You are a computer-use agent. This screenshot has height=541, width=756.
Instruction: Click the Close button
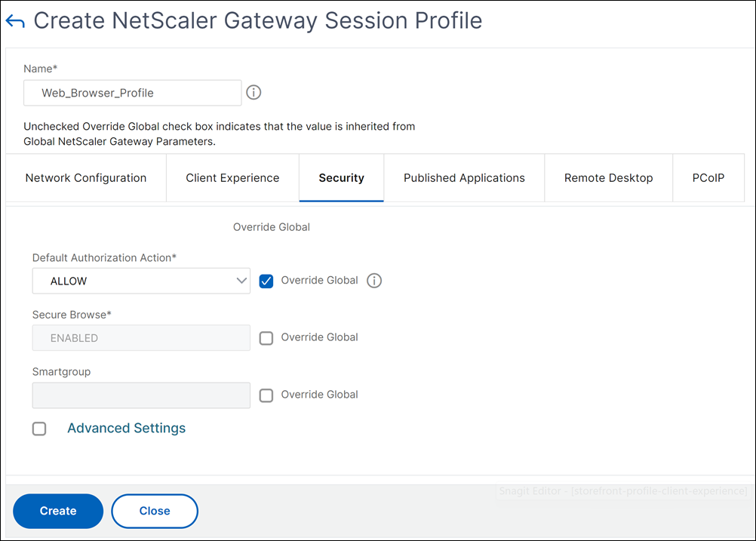point(154,511)
